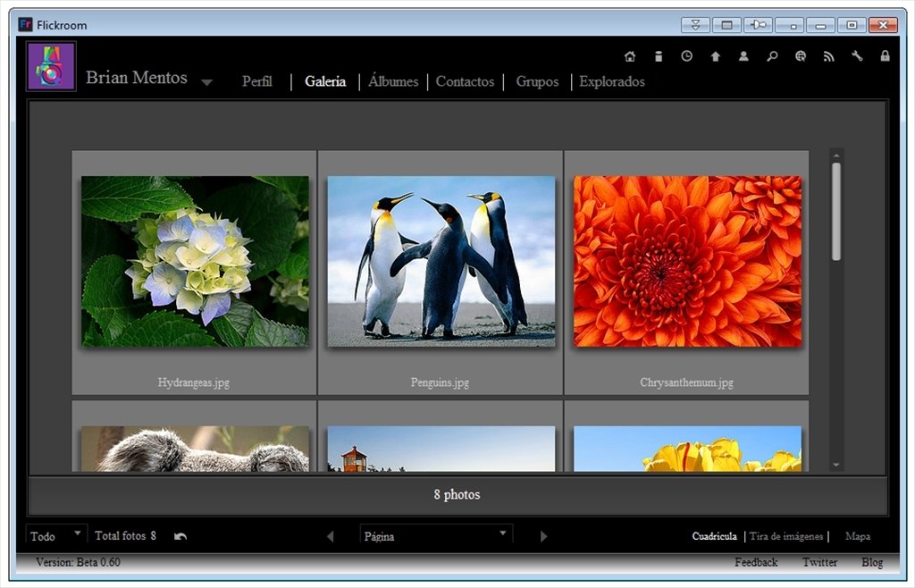
Task: Expand the dropdown arrow next to Brian Mentos
Action: tap(206, 82)
